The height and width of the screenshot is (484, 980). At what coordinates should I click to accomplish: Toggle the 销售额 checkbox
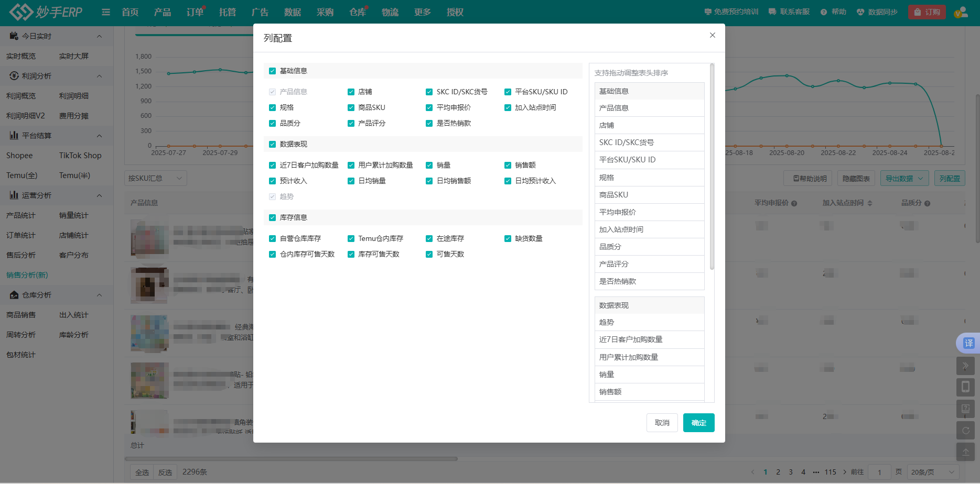click(x=508, y=165)
